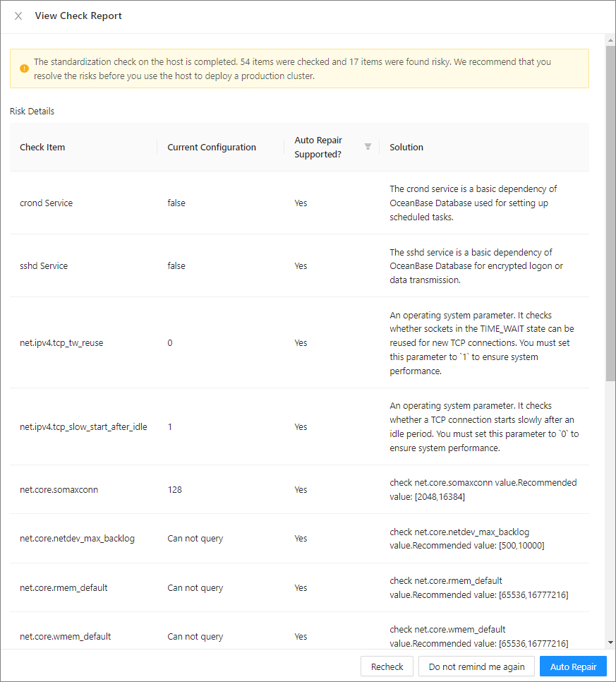Click the orange warning icon in the alert banner
Image resolution: width=616 pixels, height=682 pixels.
tap(24, 68)
